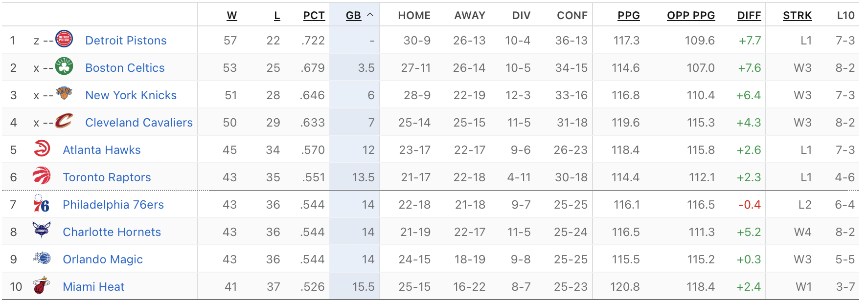Screen dimensions: 868x300
Task: Click the New York Knicks logo
Action: pos(64,93)
